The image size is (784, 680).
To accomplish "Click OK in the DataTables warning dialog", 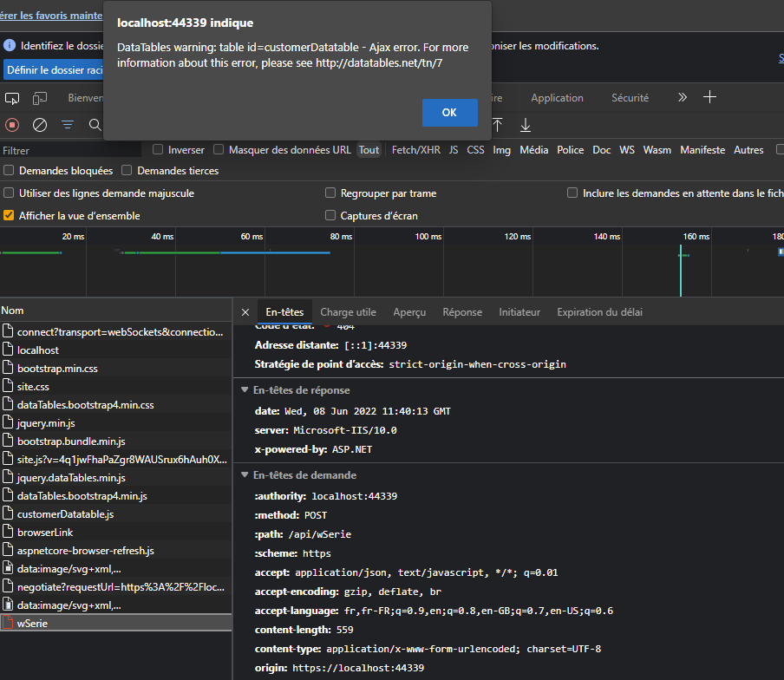I will [449, 113].
